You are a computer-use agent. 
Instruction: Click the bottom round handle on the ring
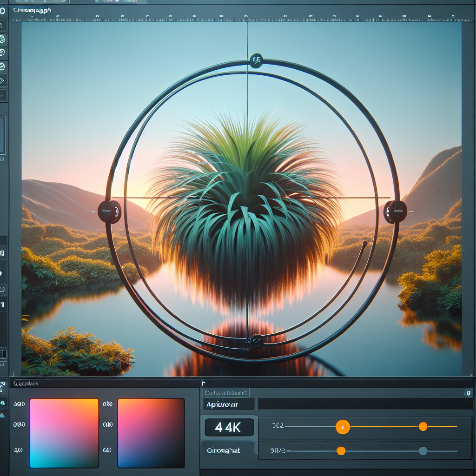(257, 341)
